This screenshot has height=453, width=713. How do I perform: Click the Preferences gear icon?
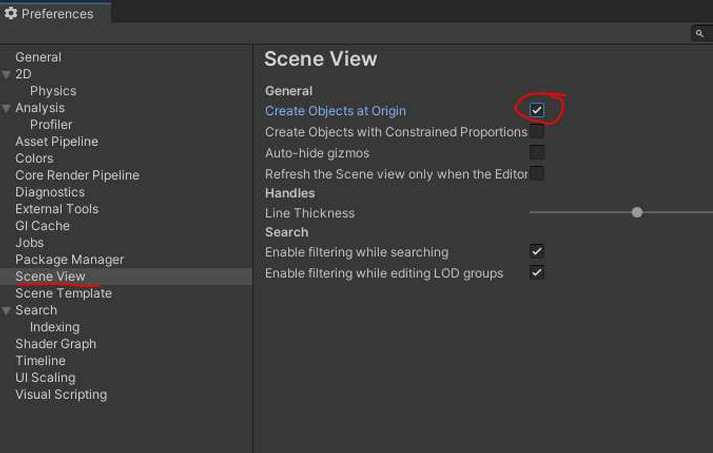[11, 14]
